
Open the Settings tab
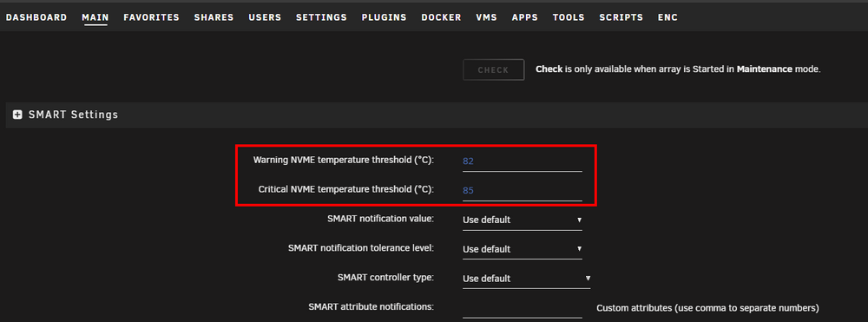[321, 17]
